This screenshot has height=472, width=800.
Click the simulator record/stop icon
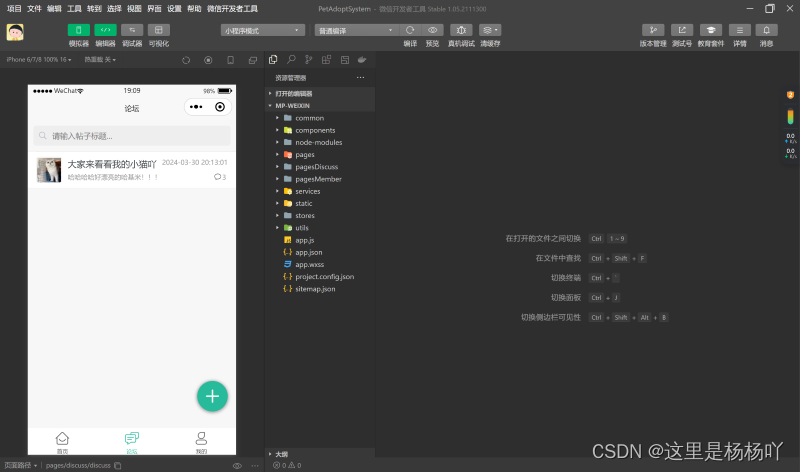point(208,60)
